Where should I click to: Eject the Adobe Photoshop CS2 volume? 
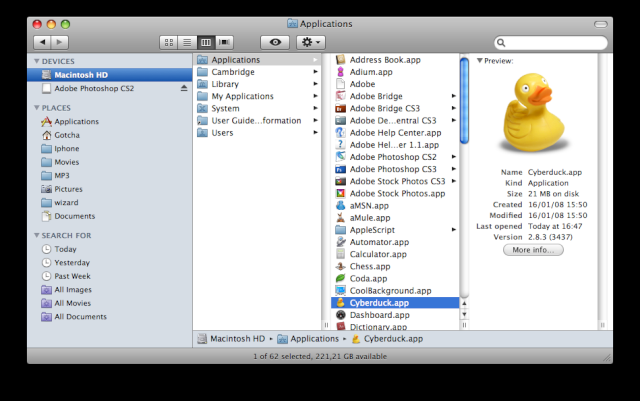click(184, 88)
